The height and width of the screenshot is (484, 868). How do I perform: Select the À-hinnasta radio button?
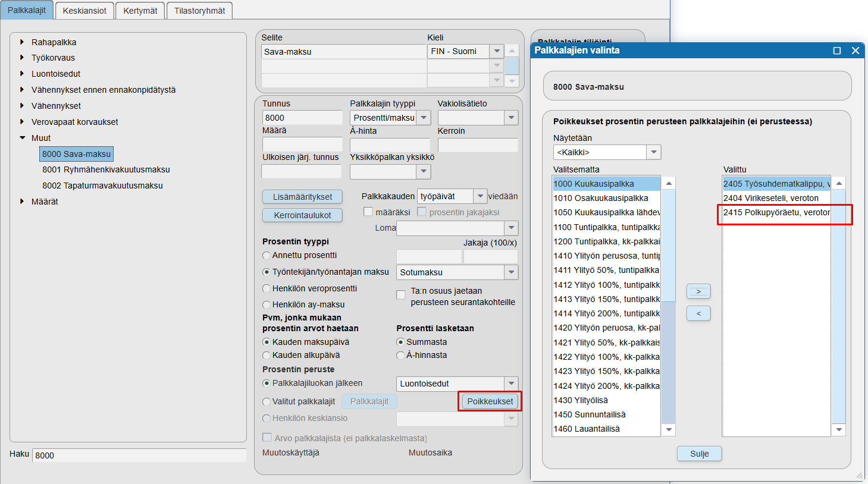point(400,355)
